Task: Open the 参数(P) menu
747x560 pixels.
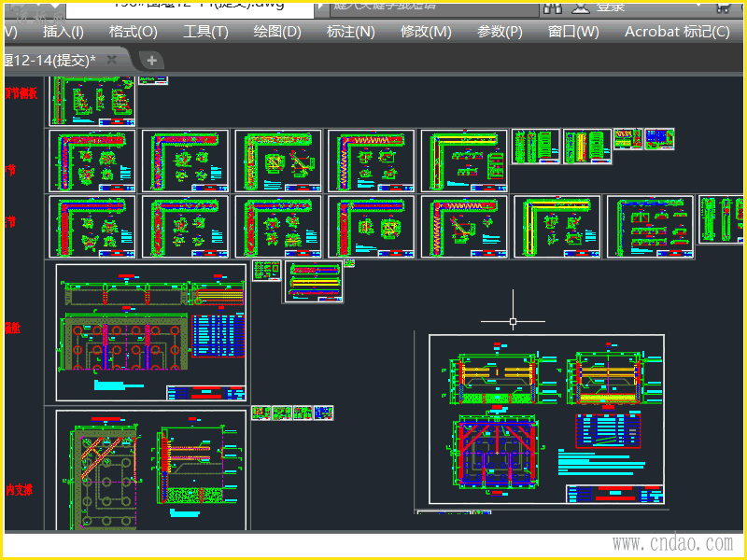Action: click(x=500, y=32)
